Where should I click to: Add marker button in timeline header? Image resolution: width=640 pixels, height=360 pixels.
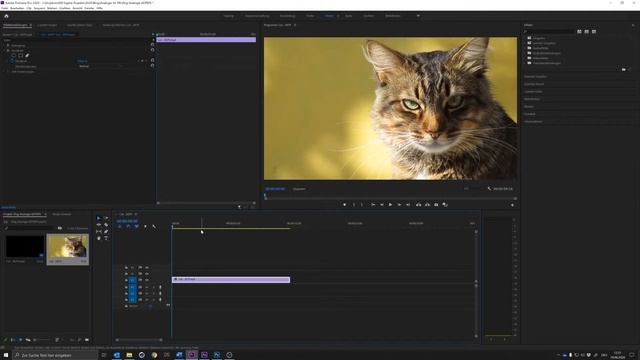coord(145,227)
